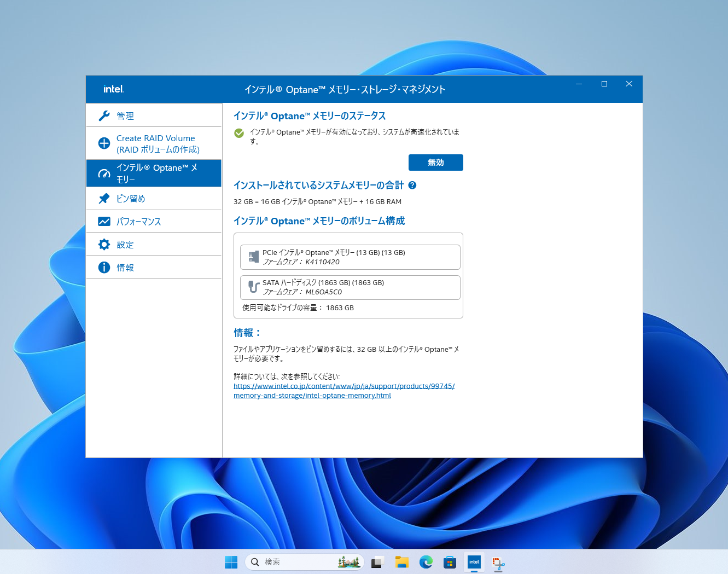This screenshot has height=574, width=728.
Task: Open the 情報 page
Action: (x=154, y=268)
